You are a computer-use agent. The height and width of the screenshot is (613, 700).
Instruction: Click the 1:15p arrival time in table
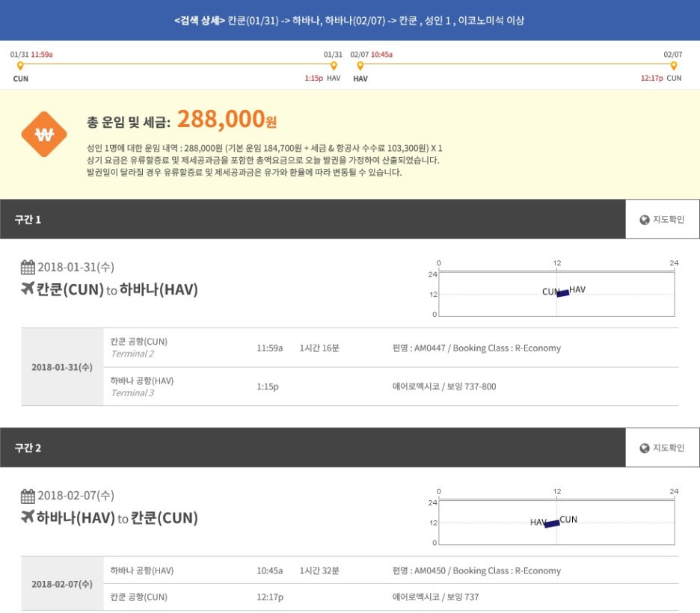tap(268, 386)
